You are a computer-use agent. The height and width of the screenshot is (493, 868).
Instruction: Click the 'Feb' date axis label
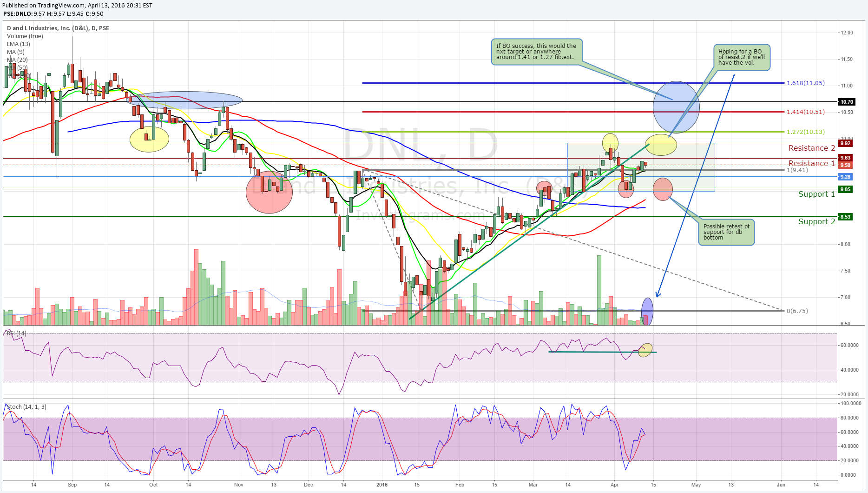[460, 485]
